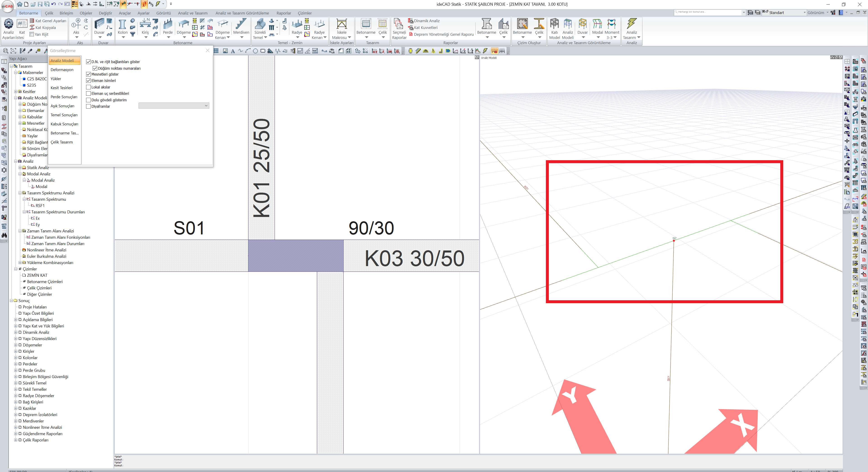Enable Dolu gövdeli gösterim checkbox
Viewport: 868px width, 472px height.
(x=88, y=100)
